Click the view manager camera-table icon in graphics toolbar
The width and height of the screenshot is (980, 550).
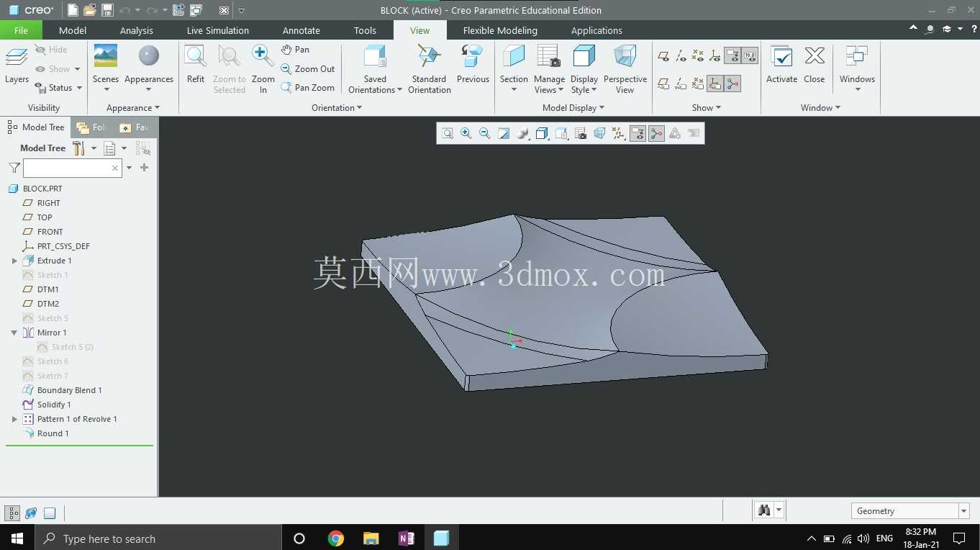[x=581, y=133]
